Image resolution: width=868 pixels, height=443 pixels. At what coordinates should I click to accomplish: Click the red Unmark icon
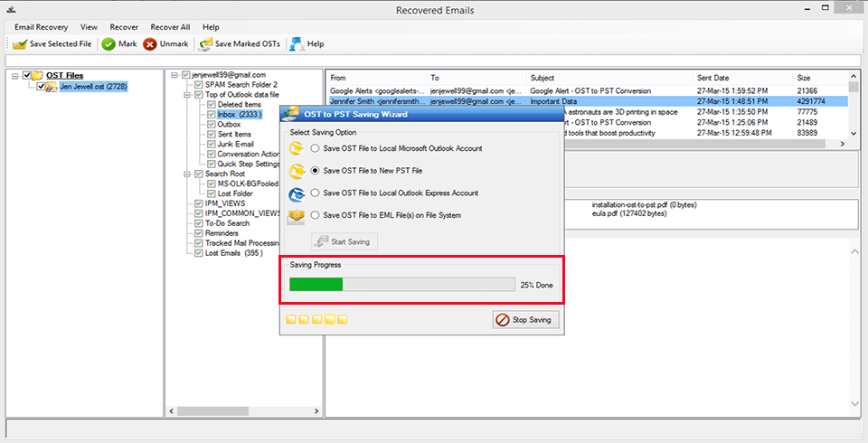[149, 43]
